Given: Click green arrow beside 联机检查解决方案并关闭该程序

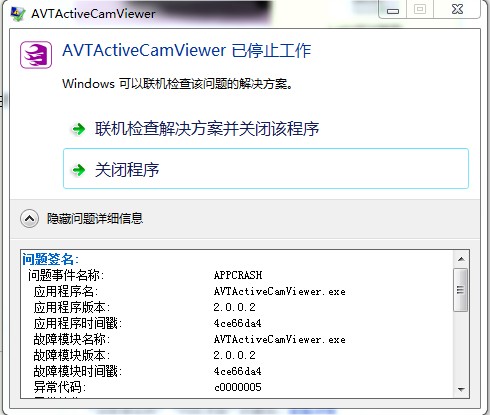Looking at the screenshot, I should point(79,129).
